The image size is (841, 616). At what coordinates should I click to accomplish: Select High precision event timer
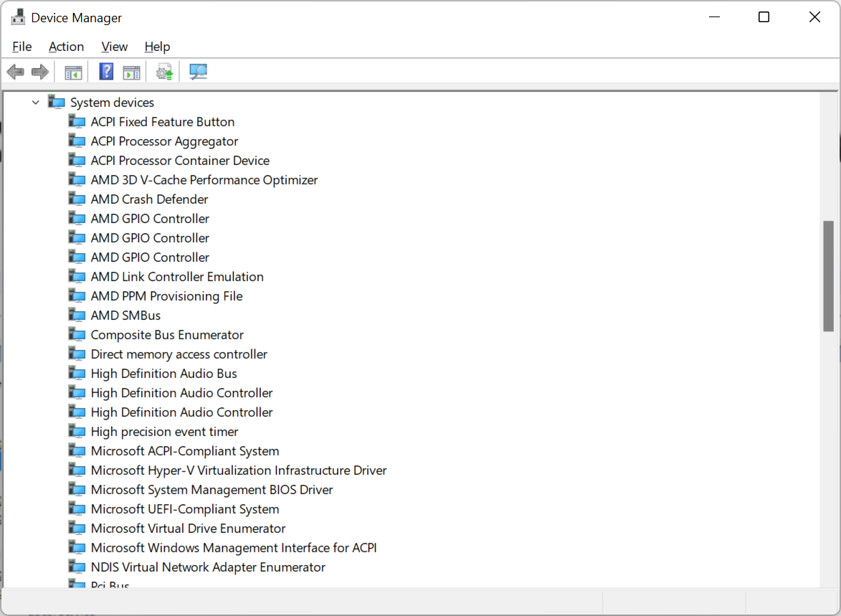click(164, 432)
